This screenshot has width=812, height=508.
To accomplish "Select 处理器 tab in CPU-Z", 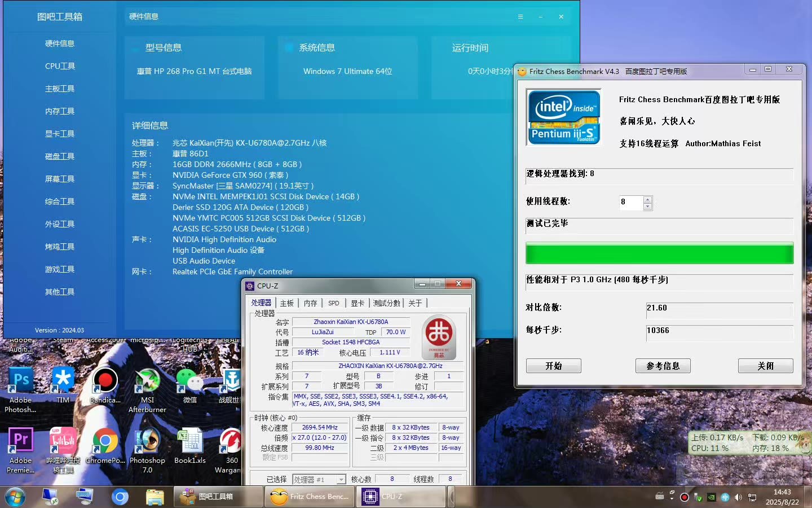I will tap(262, 303).
